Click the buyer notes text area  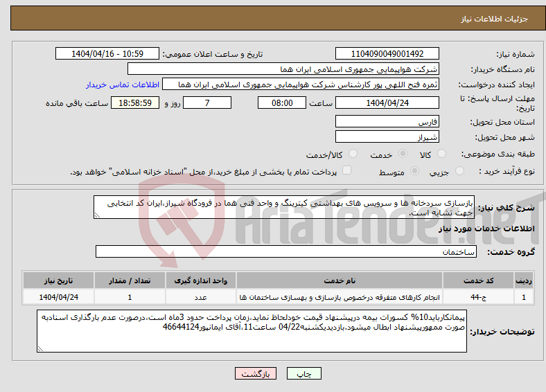(252, 331)
